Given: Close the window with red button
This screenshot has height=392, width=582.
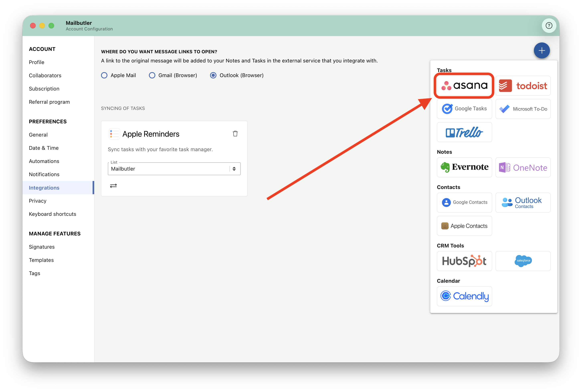Looking at the screenshot, I should coord(33,25).
